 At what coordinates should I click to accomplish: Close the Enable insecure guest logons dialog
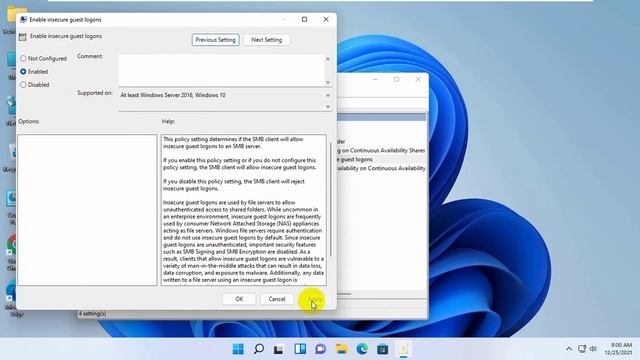coord(326,19)
